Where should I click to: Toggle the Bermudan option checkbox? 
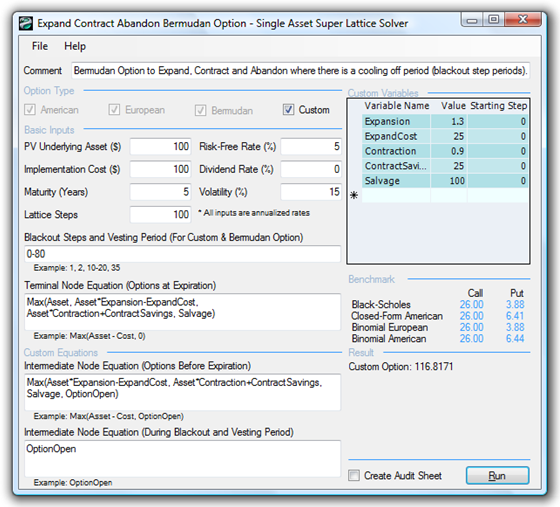(x=200, y=110)
